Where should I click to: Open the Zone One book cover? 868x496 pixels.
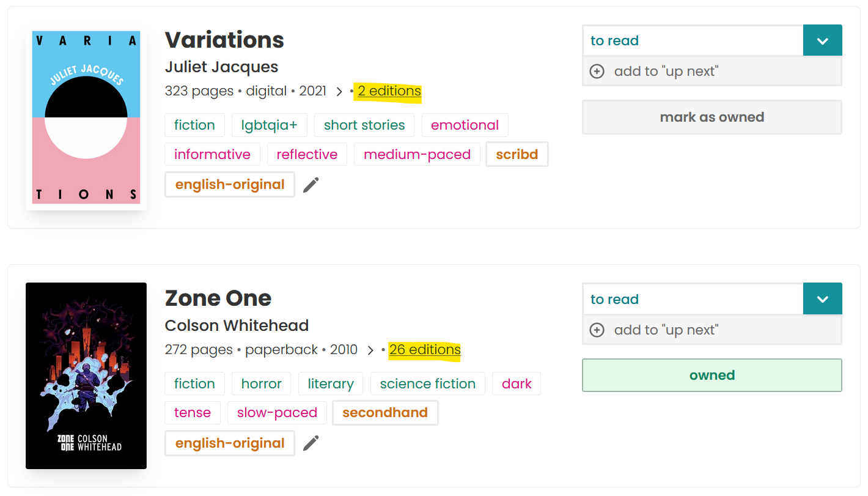pyautogui.click(x=86, y=376)
